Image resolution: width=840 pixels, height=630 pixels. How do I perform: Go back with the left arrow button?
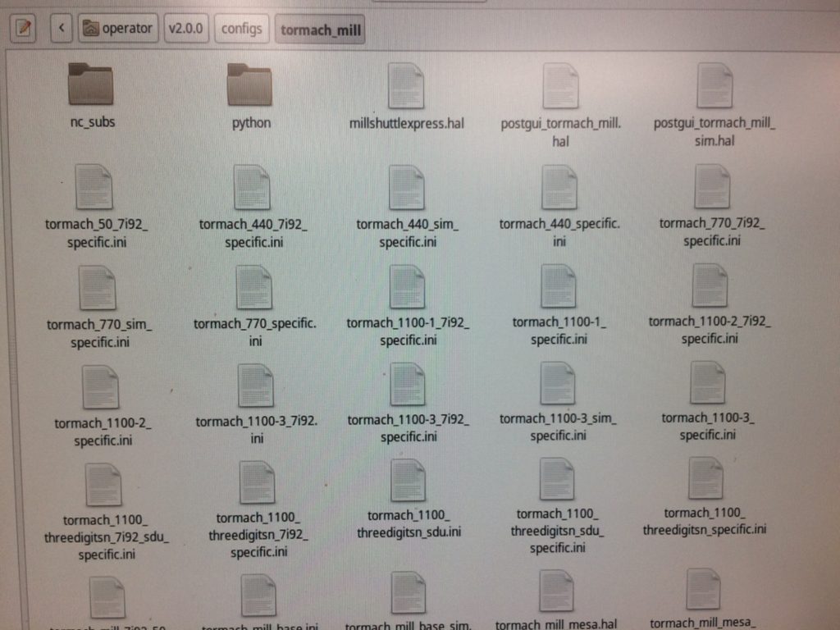61,28
